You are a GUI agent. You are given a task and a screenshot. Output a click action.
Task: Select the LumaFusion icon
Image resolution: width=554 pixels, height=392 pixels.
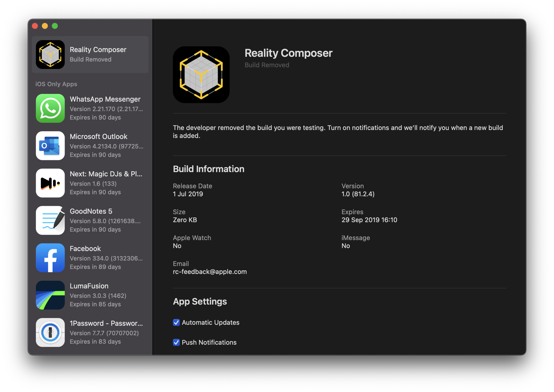pos(50,295)
